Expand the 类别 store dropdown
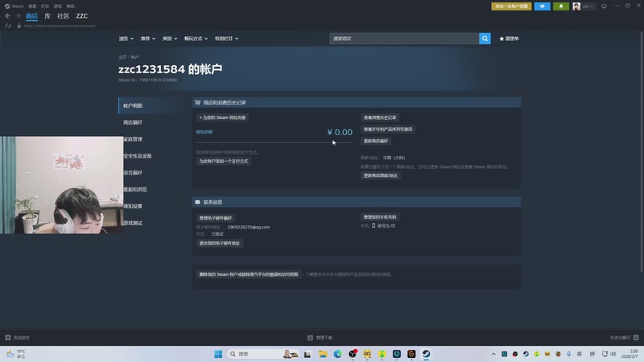Image resolution: width=644 pixels, height=362 pixels. pos(170,39)
